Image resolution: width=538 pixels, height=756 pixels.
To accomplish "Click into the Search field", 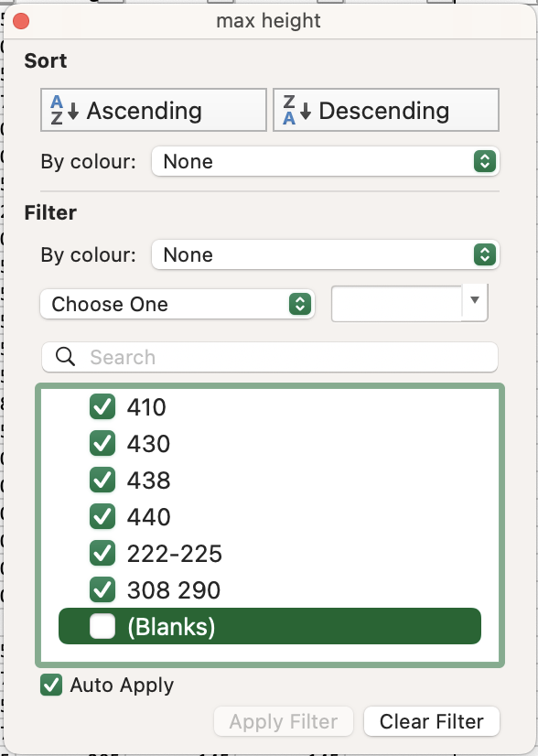I will pos(270,357).
